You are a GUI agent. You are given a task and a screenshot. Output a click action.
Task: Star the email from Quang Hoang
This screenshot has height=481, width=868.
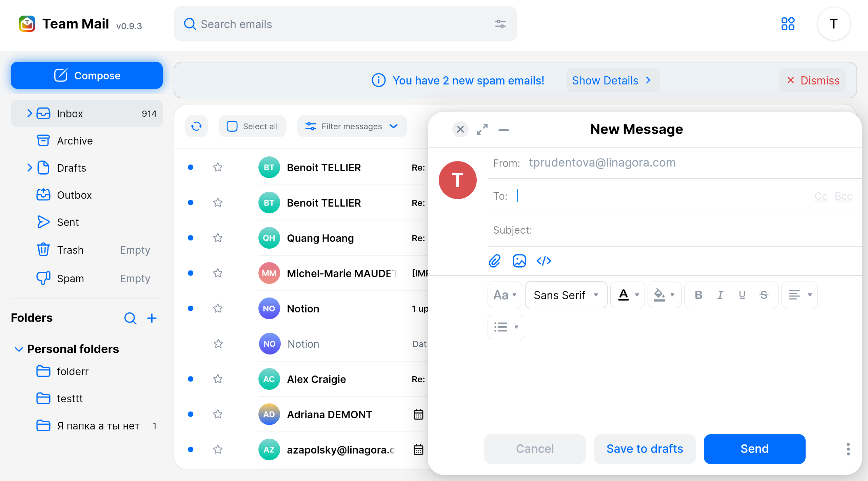[x=217, y=238]
